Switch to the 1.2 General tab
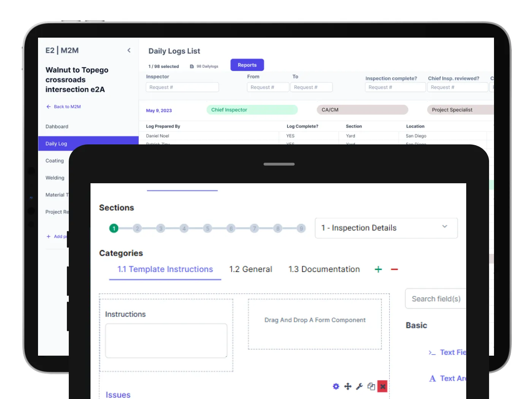The height and width of the screenshot is (399, 532). coord(251,269)
